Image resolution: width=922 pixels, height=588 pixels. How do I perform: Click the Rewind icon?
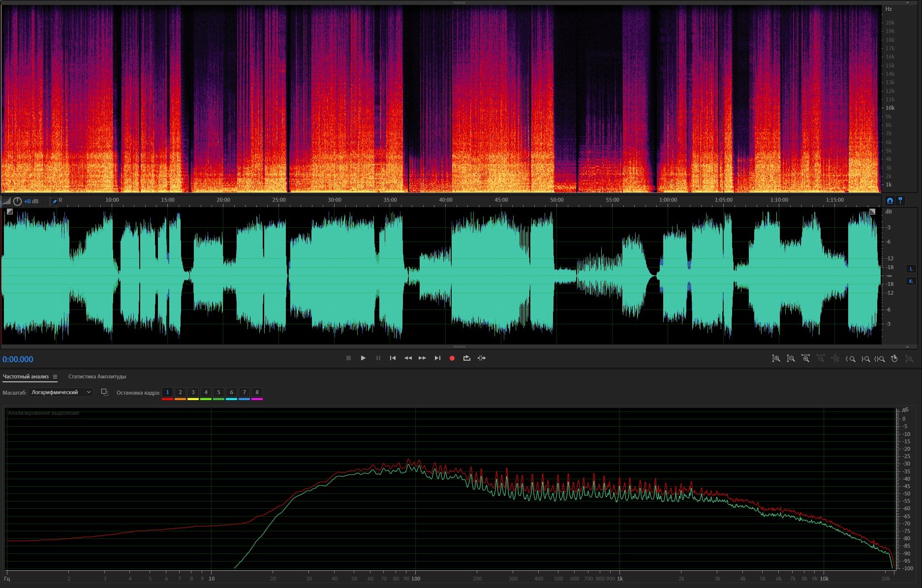pos(408,358)
